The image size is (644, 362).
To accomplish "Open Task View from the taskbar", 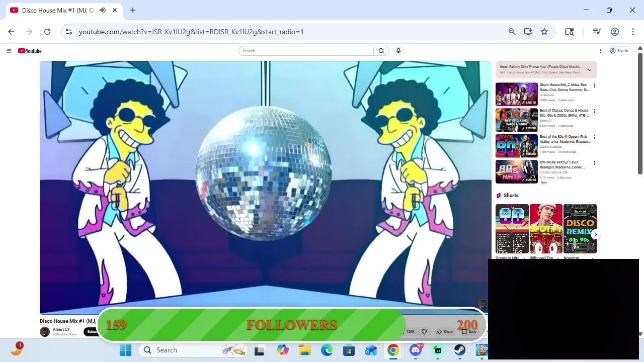I will coord(259,350).
